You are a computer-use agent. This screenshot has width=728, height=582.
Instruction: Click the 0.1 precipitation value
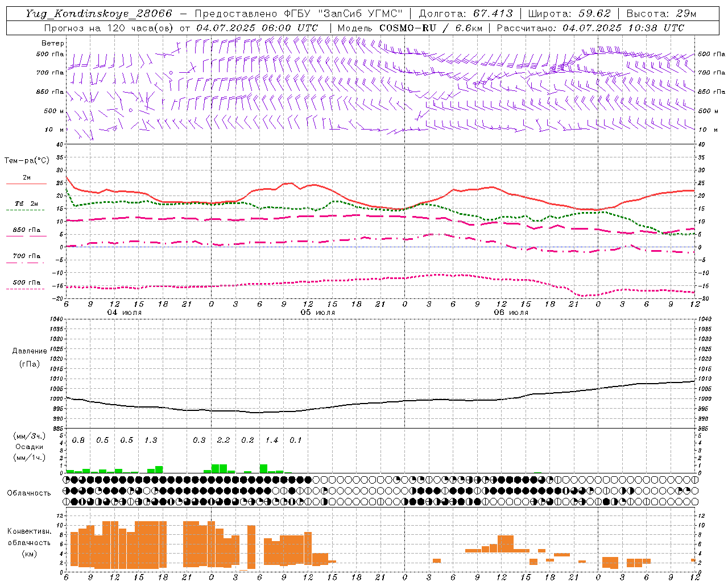(296, 440)
